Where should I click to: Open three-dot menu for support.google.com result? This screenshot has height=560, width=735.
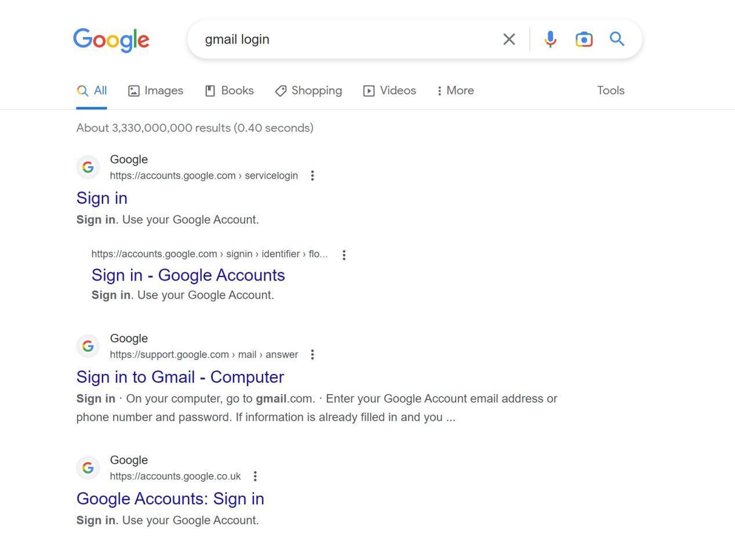coord(312,354)
